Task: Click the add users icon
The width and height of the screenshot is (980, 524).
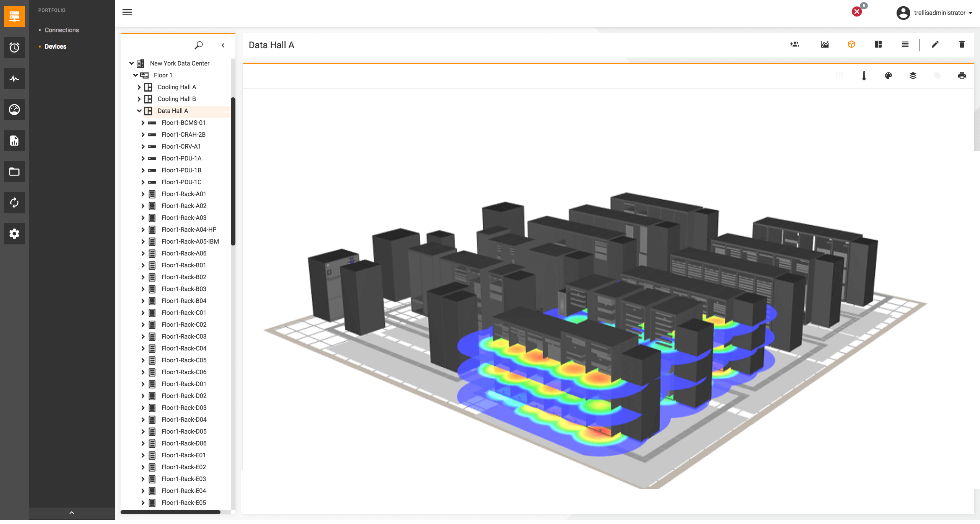Action: (794, 44)
